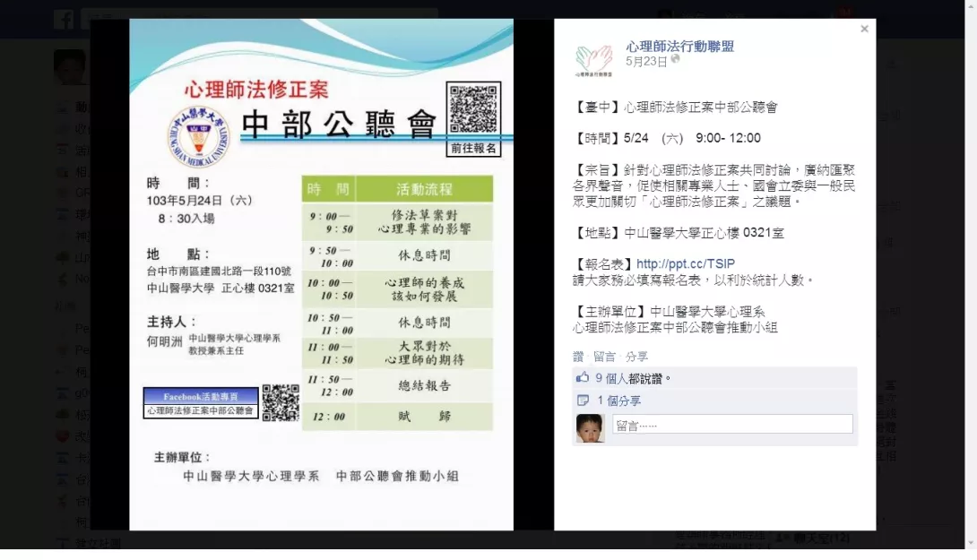Image resolution: width=977 pixels, height=560 pixels.
Task: Click the 心理師法修正案 red heading
Action: 256,90
